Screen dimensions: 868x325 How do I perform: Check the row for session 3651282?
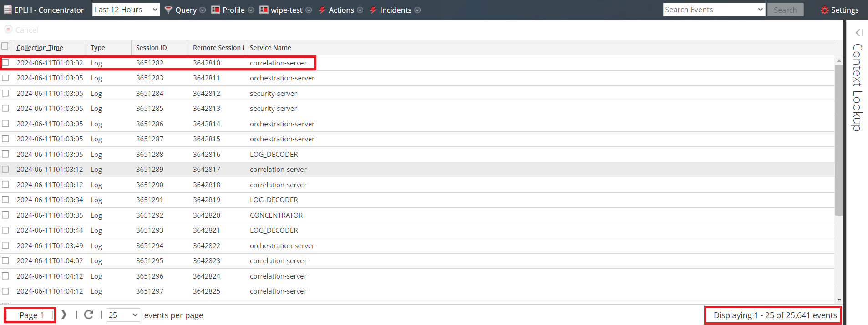[x=5, y=63]
